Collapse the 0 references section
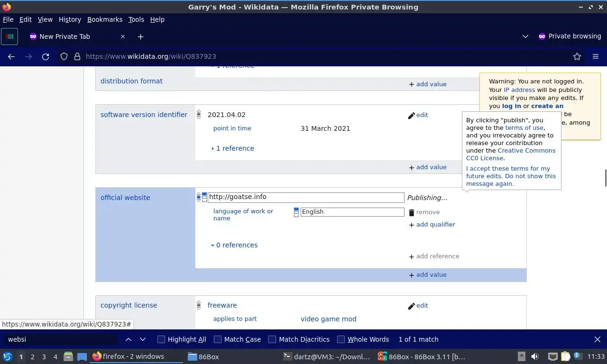This screenshot has height=364, width=607. (x=234, y=245)
